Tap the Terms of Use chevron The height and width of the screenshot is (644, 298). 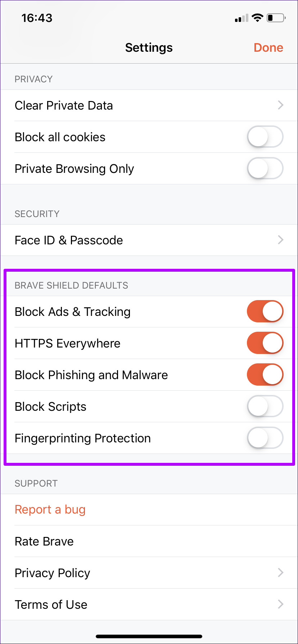coord(281,604)
